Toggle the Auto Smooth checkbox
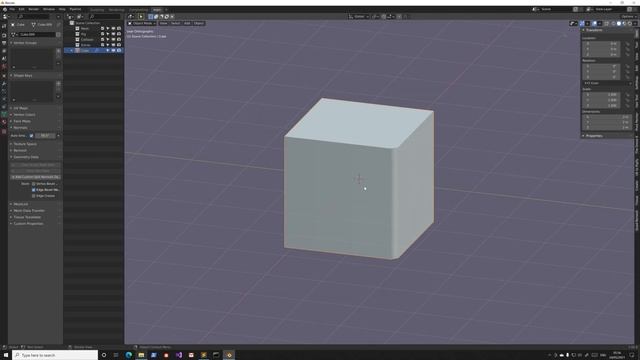Image resolution: width=640 pixels, height=360 pixels. tap(31, 136)
